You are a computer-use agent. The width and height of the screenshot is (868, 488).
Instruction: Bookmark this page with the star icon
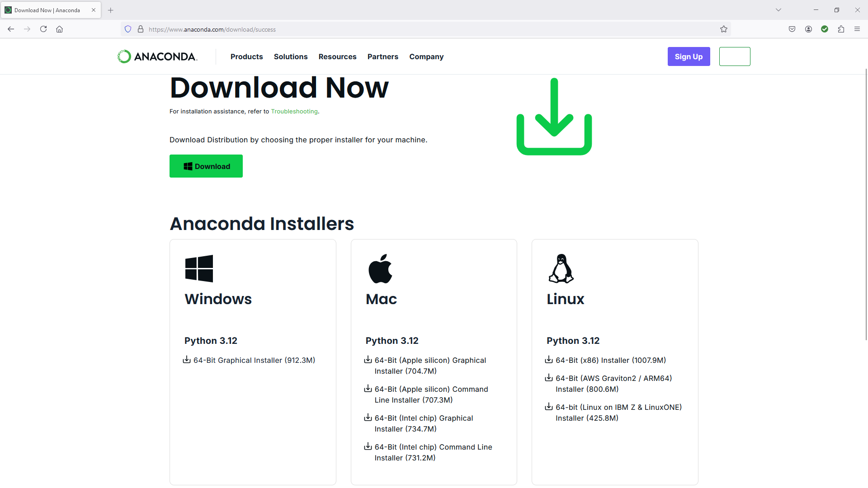point(724,29)
